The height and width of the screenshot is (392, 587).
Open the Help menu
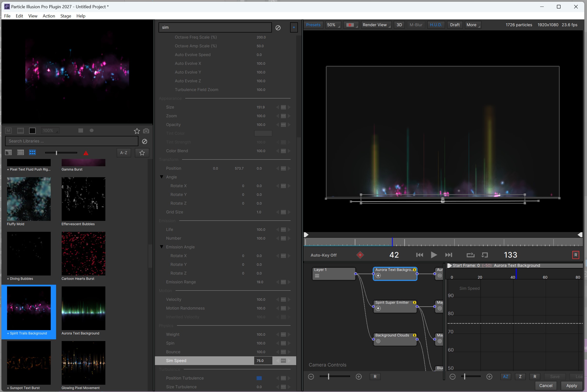click(x=81, y=16)
